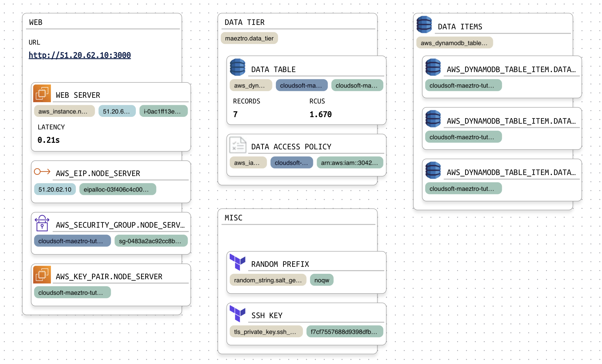The width and height of the screenshot is (602, 364).
Task: Select the first AWS_DYNAMODB_TABLE_ITEM.DATA card title
Action: (511, 69)
